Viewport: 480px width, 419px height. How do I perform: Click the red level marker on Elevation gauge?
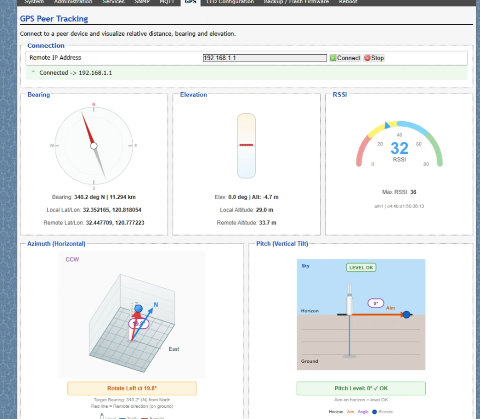(246, 145)
